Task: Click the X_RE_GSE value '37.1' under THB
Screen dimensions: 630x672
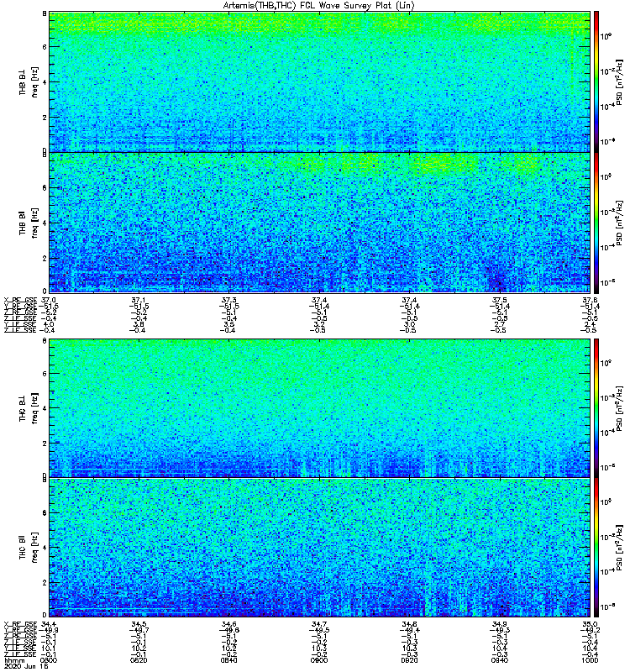Action: click(x=139, y=300)
